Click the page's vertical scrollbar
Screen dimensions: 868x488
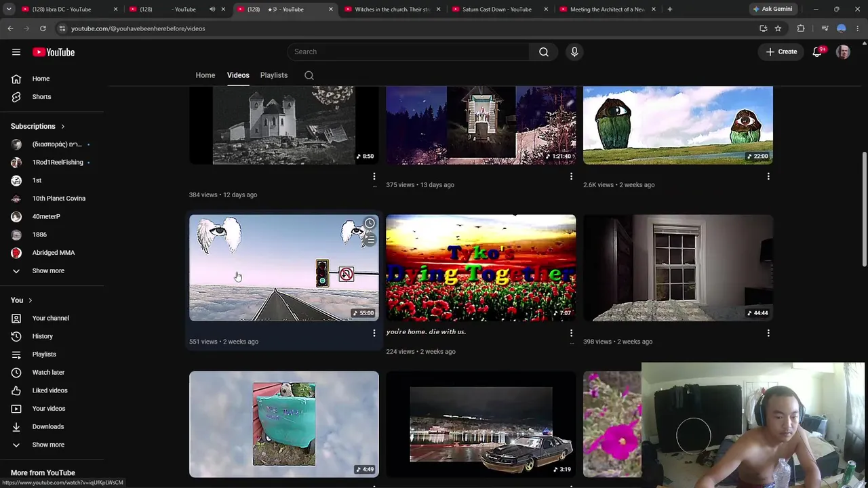(x=864, y=210)
